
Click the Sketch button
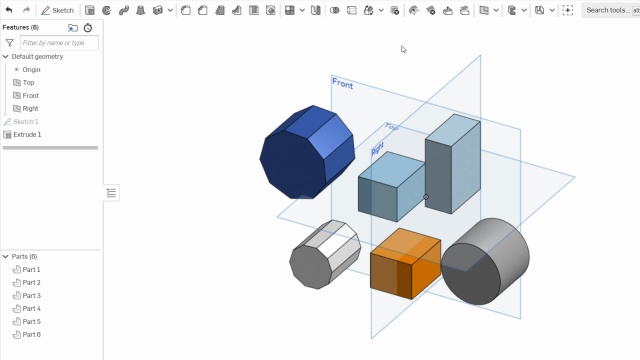coord(58,10)
